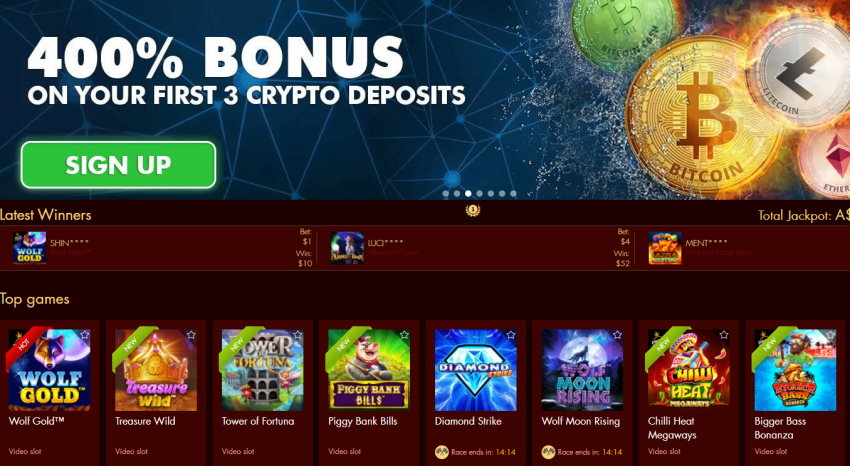Image resolution: width=850 pixels, height=466 pixels.
Task: Click the star on Wolf Moon Rising
Action: click(x=617, y=335)
